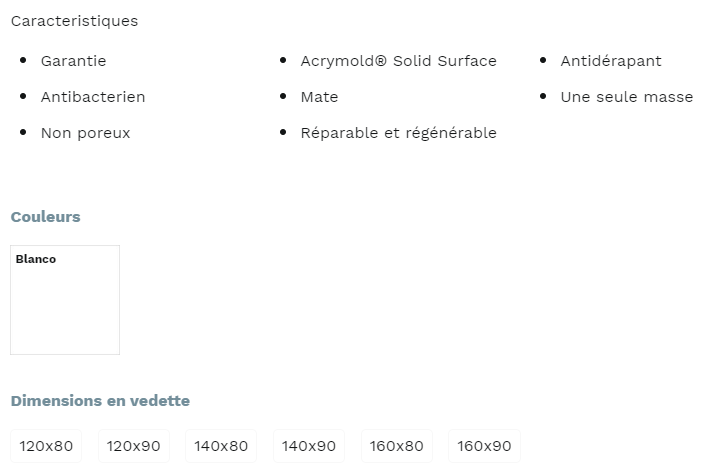This screenshot has width=709, height=469.
Task: Pick the 140x80 dimension
Action: 221,446
